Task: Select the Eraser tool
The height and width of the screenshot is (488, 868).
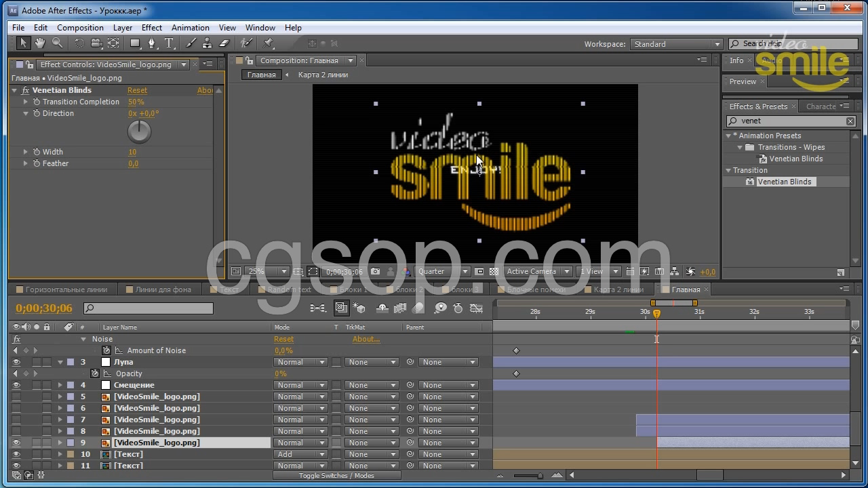Action: point(224,43)
